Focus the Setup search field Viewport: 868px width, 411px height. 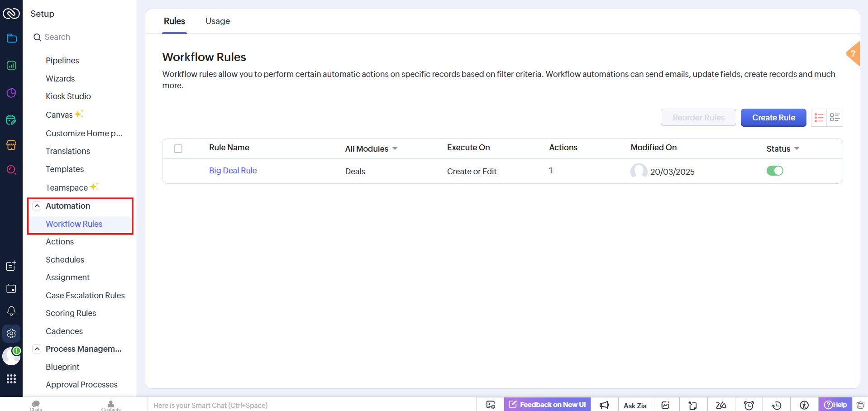pyautogui.click(x=81, y=37)
